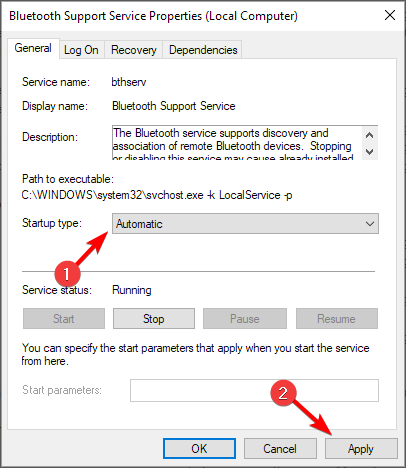Switch to the Log On tab
406x468 pixels.
click(81, 50)
